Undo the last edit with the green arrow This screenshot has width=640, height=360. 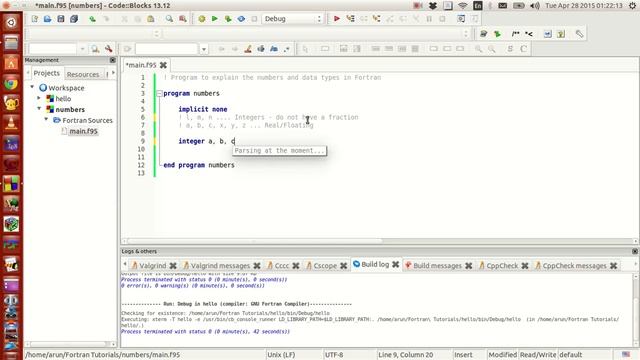93,19
